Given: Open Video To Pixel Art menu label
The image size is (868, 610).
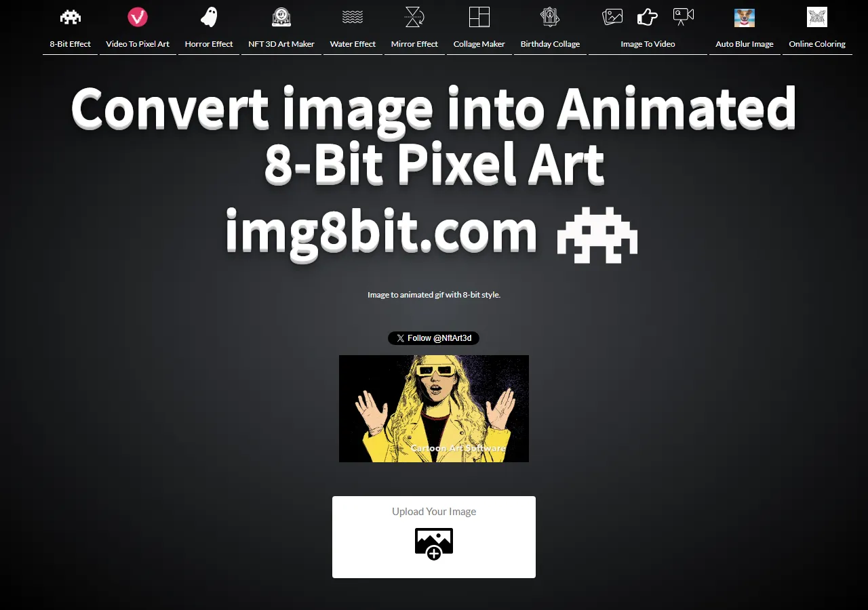Looking at the screenshot, I should click(138, 44).
